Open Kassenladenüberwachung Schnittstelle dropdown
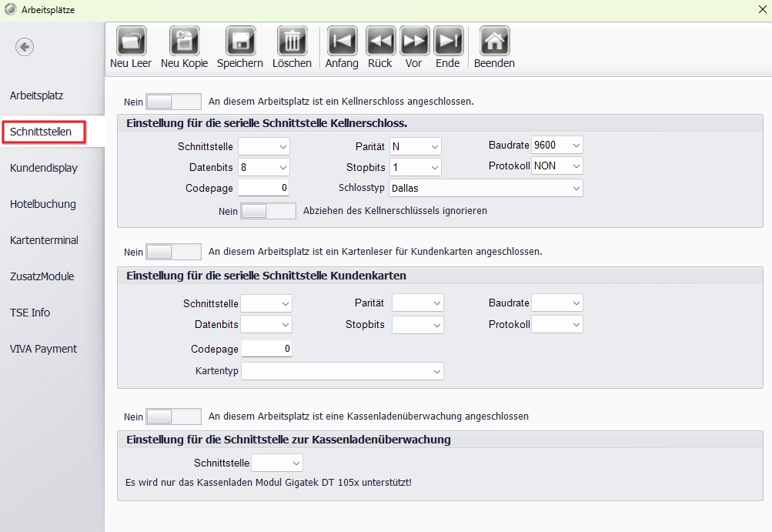This screenshot has width=772, height=532. click(x=276, y=463)
